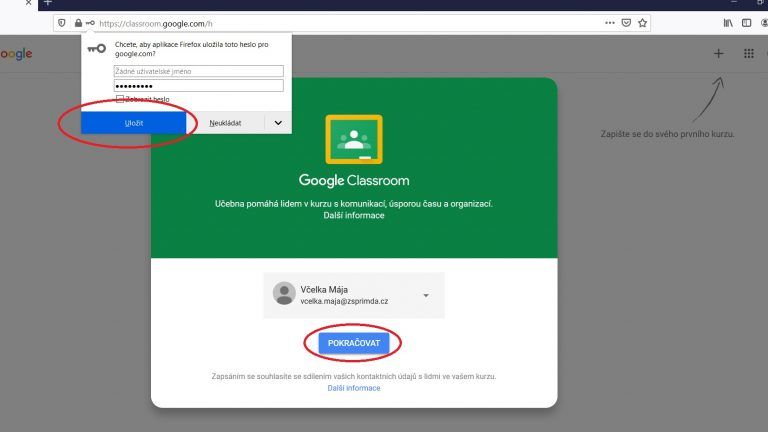Click the 'Včelka Mája' account name
This screenshot has width=768, height=432.
pos(324,289)
